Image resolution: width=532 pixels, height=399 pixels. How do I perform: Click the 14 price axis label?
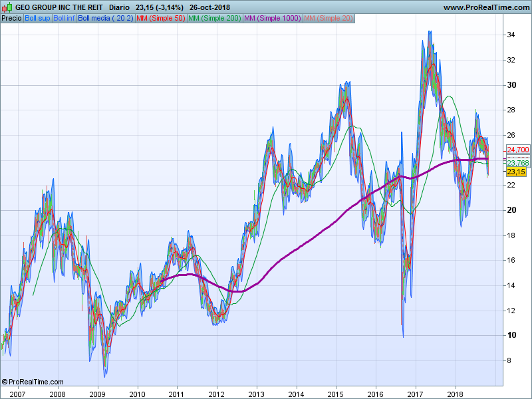[511, 285]
